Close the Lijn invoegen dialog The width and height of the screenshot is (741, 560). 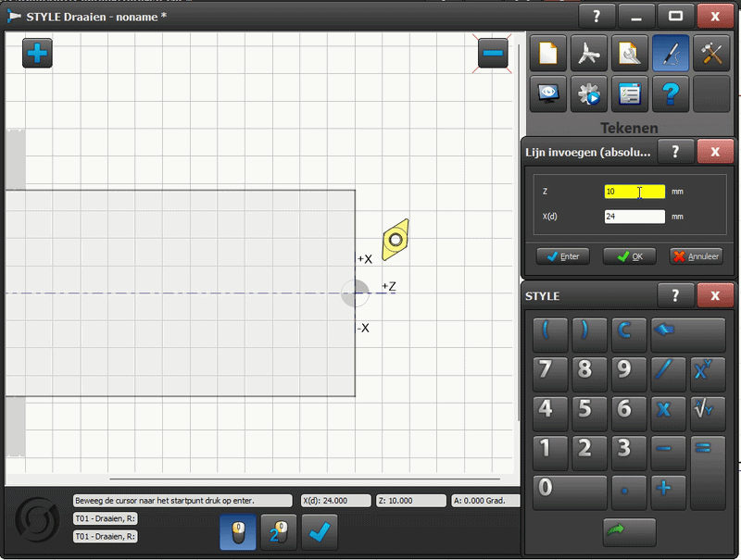(715, 152)
